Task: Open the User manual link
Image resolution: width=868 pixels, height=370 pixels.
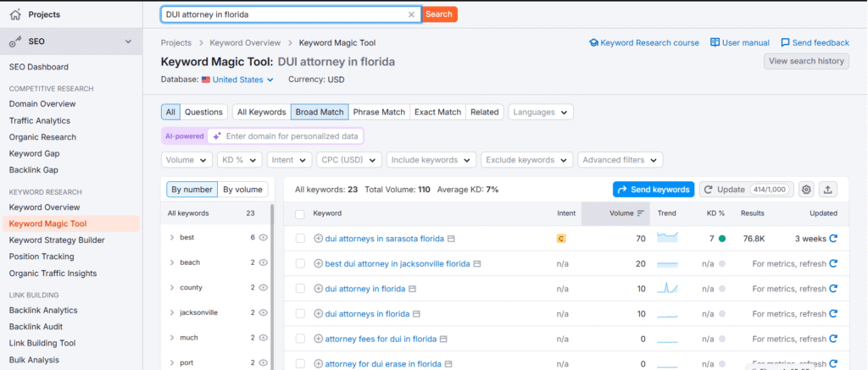Action: pyautogui.click(x=739, y=42)
